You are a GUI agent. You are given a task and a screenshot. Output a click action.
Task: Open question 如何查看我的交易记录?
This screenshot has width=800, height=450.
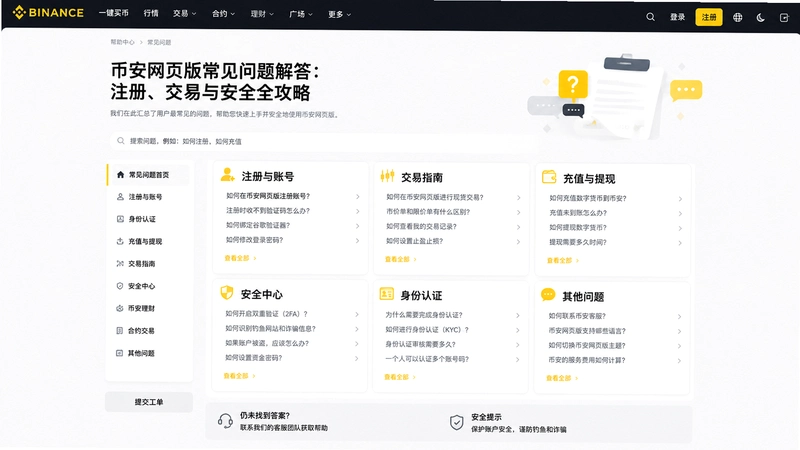421,227
